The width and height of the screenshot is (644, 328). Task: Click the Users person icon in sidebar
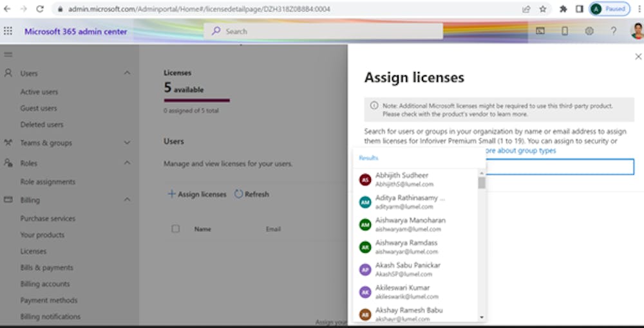click(x=8, y=73)
